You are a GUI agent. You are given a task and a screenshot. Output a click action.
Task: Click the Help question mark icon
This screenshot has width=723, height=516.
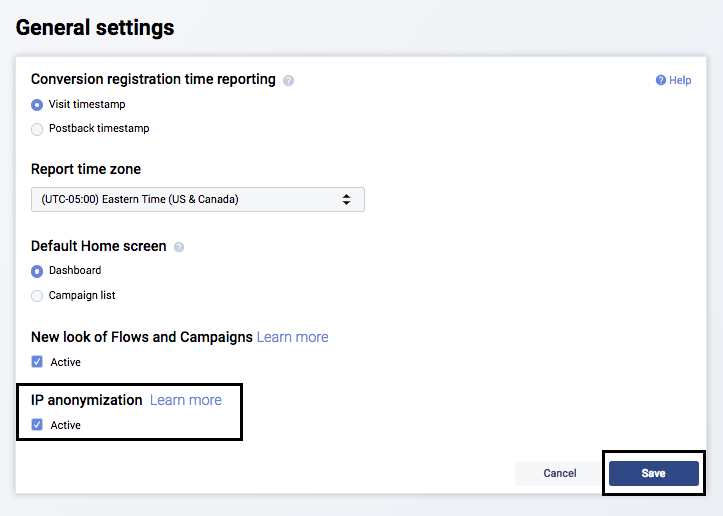[x=661, y=80]
